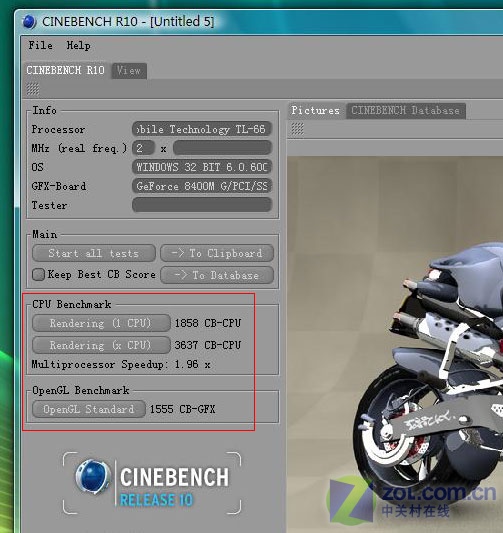Switch to the View tab
The image size is (503, 533).
(x=129, y=71)
